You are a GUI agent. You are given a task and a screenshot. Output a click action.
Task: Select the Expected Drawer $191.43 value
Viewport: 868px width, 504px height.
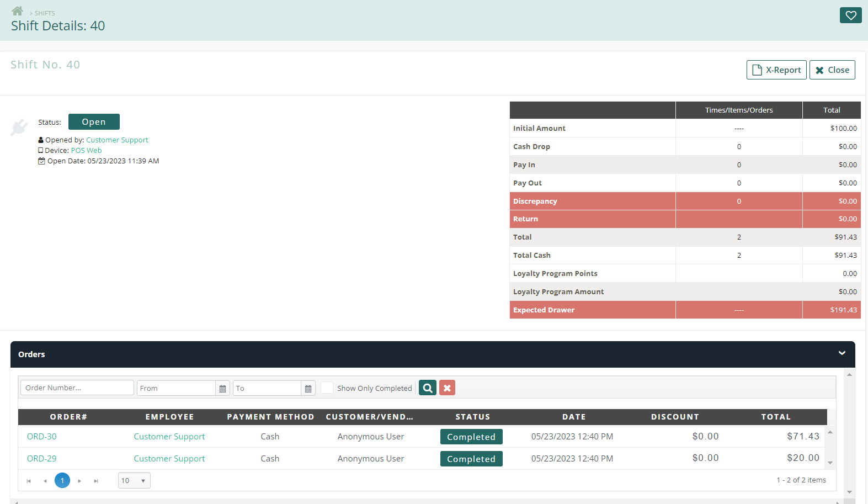843,310
